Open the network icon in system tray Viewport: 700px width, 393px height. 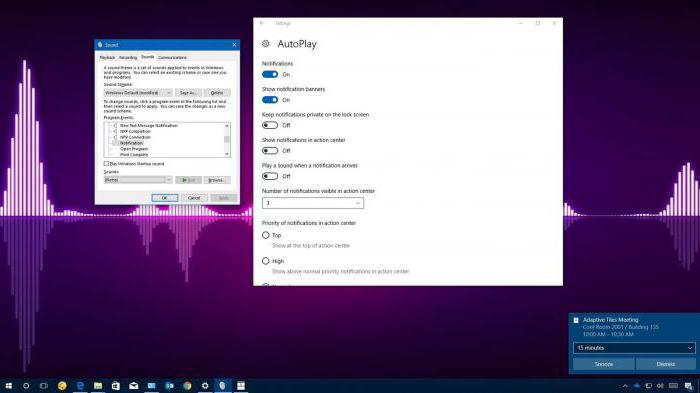tap(649, 386)
